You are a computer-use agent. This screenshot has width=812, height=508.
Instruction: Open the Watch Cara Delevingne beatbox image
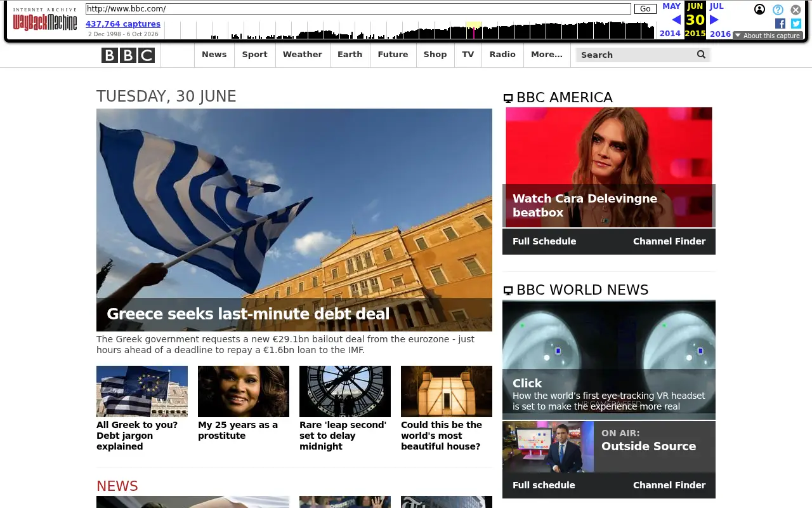tap(609, 167)
